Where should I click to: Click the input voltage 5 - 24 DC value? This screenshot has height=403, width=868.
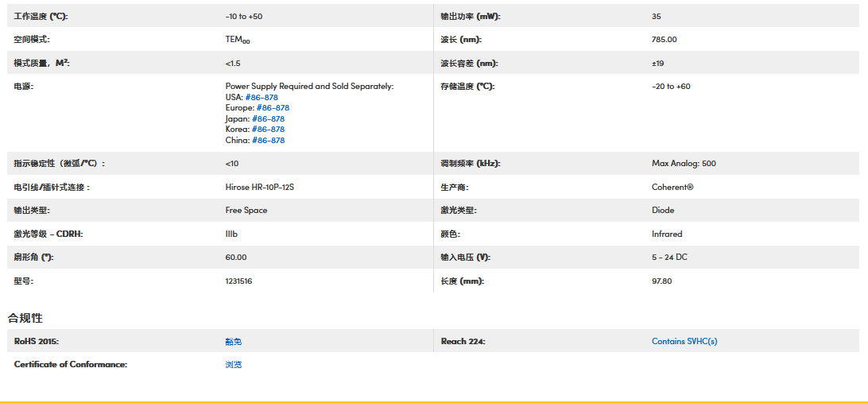click(x=669, y=258)
